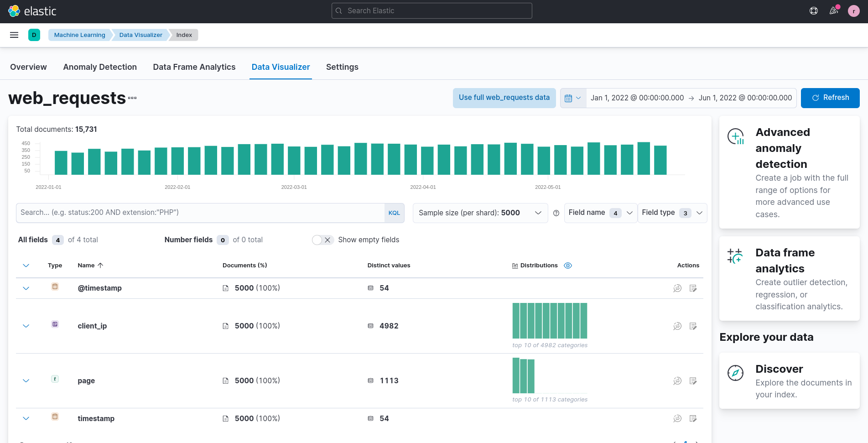Image resolution: width=868 pixels, height=443 pixels.
Task: Open the Advanced anomaly detection creation card
Action: (x=789, y=172)
